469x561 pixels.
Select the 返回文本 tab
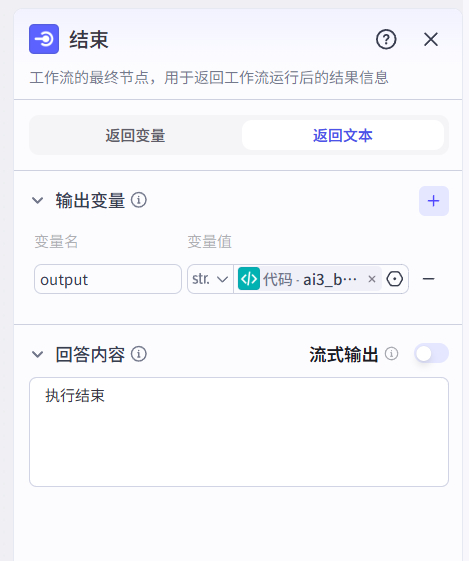coord(343,136)
